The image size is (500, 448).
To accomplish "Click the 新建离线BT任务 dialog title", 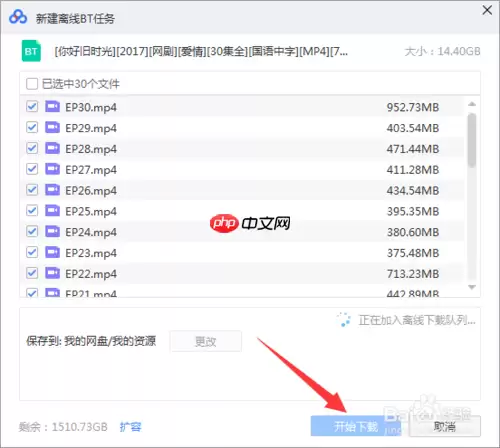I will pos(75,18).
